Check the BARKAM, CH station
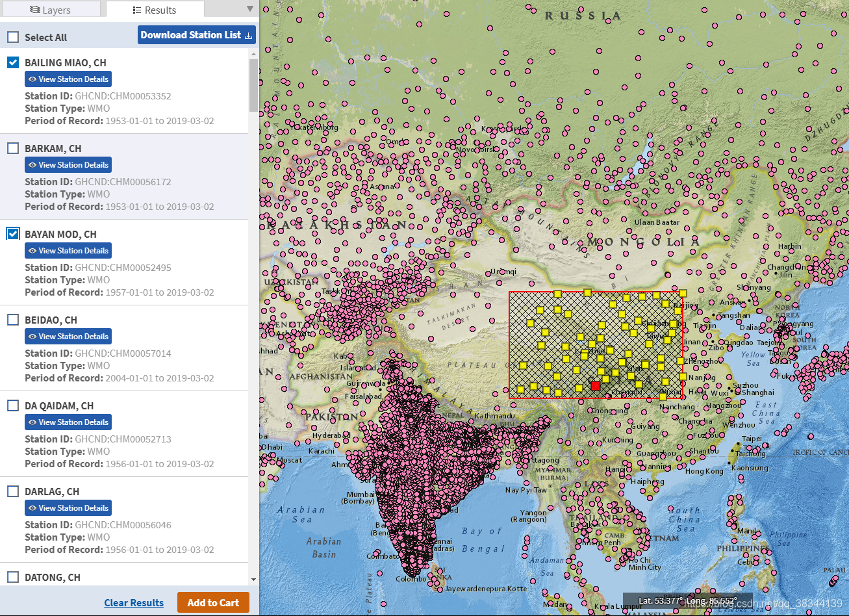 pos(13,148)
